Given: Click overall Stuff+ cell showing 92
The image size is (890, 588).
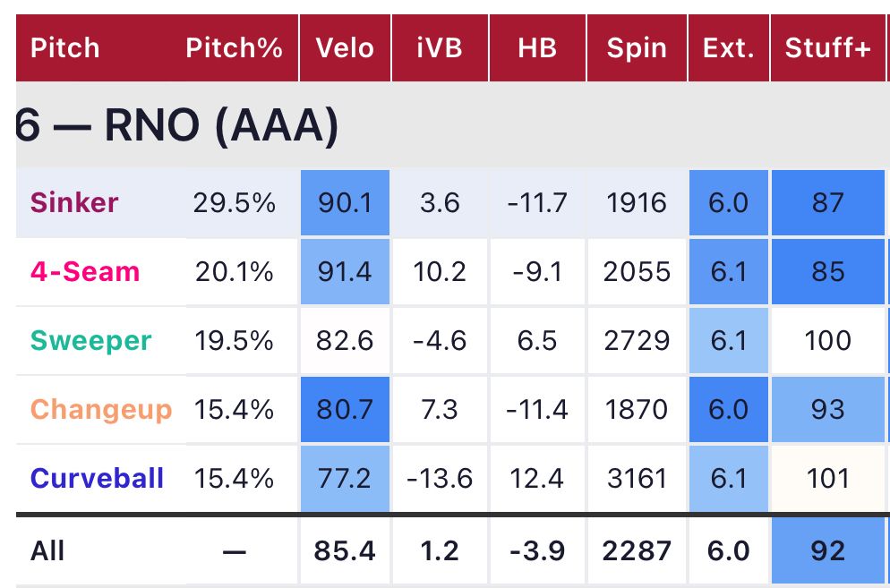Looking at the screenshot, I should point(827,550).
